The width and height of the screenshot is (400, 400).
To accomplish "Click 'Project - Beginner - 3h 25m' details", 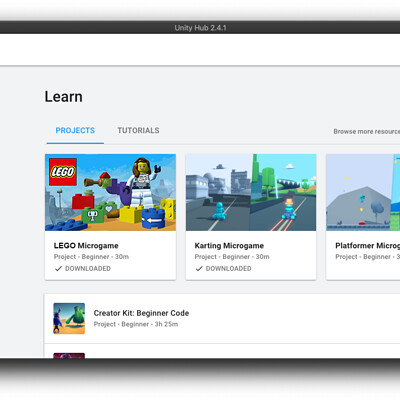I will coord(136,324).
